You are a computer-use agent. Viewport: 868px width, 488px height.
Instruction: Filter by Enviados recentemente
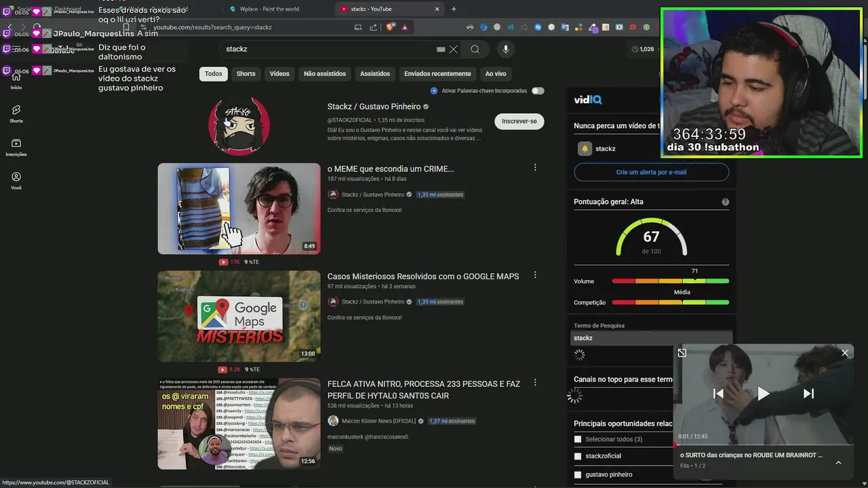(x=437, y=74)
